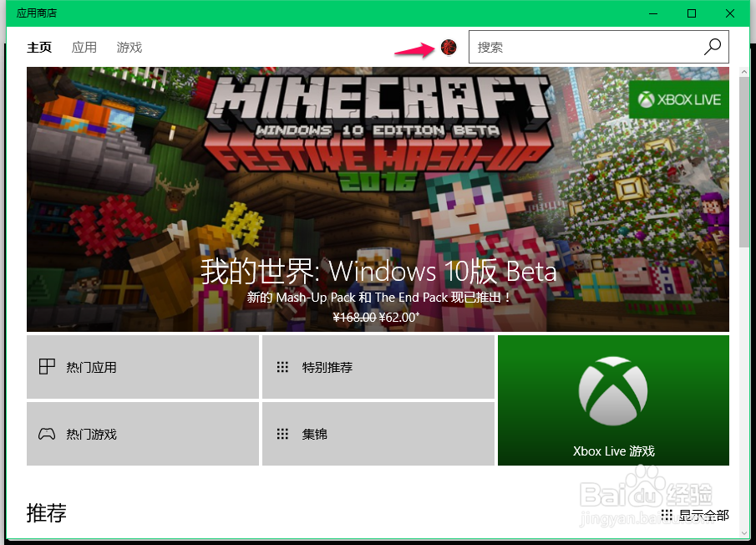
Task: Close the 应用商店 window
Action: click(730, 13)
